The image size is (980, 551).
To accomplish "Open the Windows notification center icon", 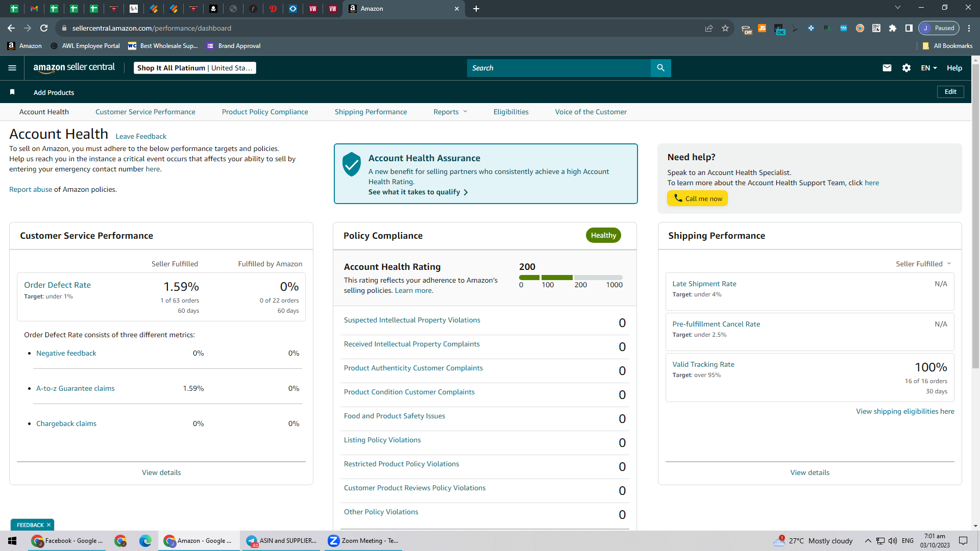I will (963, 541).
